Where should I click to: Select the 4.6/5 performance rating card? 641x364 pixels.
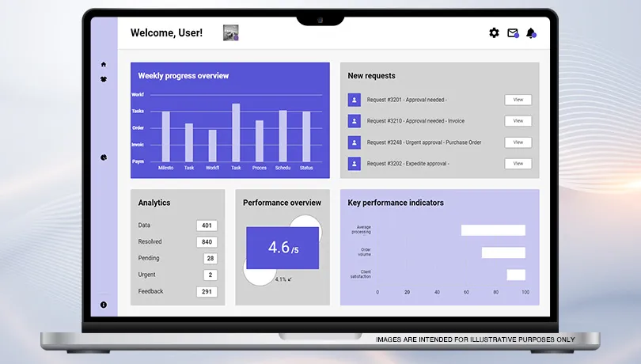tap(283, 248)
